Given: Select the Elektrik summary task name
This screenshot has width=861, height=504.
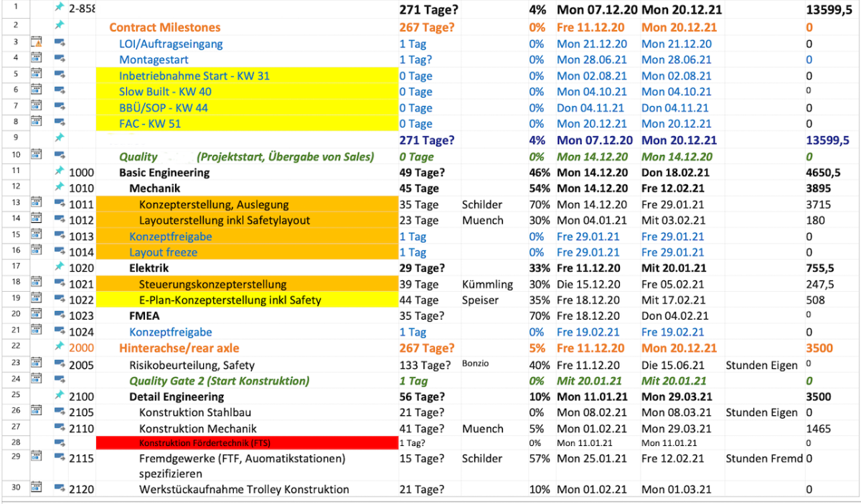Looking at the screenshot, I should 149,268.
